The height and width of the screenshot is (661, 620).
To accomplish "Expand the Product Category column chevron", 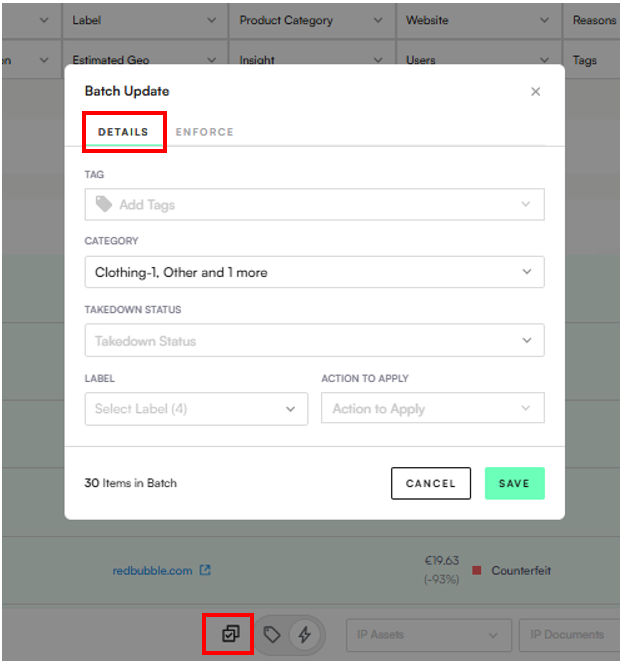I will [x=377, y=20].
